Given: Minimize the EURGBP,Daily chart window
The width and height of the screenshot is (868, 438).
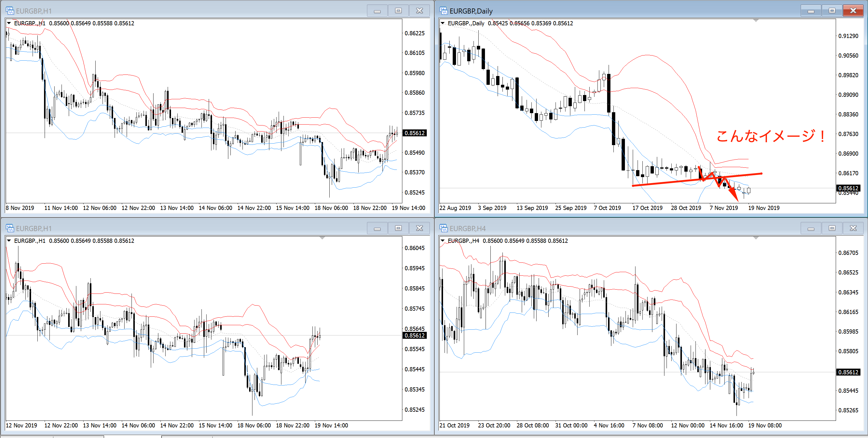Looking at the screenshot, I should pos(811,11).
